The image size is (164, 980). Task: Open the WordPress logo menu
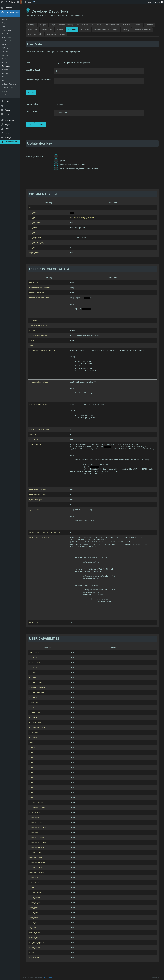(x=2, y=2)
